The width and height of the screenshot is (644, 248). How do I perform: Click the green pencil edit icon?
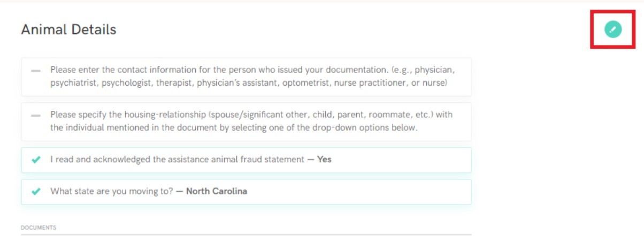[613, 29]
